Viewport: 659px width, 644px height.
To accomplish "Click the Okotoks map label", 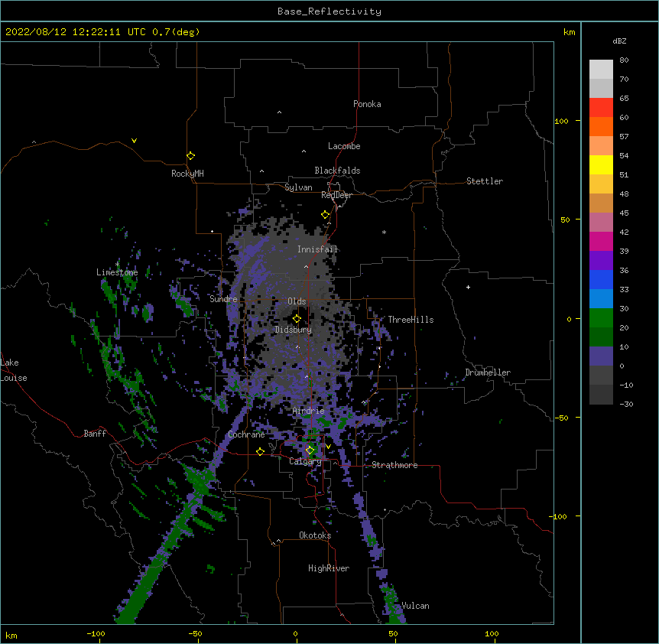I will [315, 535].
